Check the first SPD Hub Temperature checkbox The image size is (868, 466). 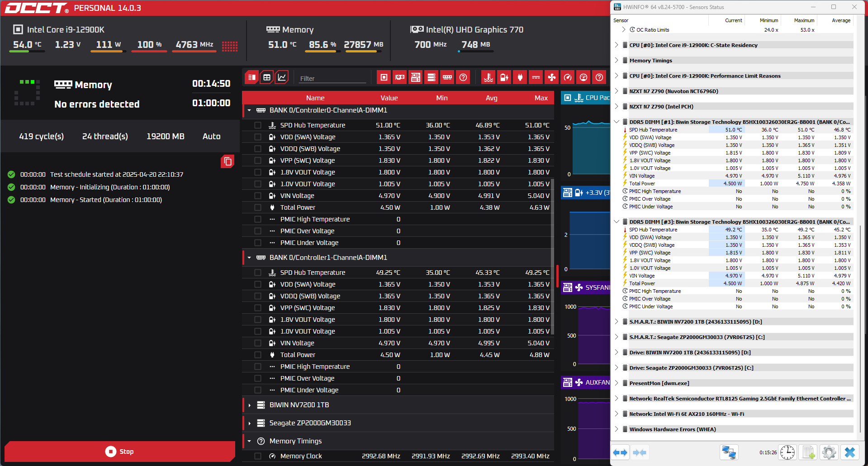pyautogui.click(x=258, y=125)
